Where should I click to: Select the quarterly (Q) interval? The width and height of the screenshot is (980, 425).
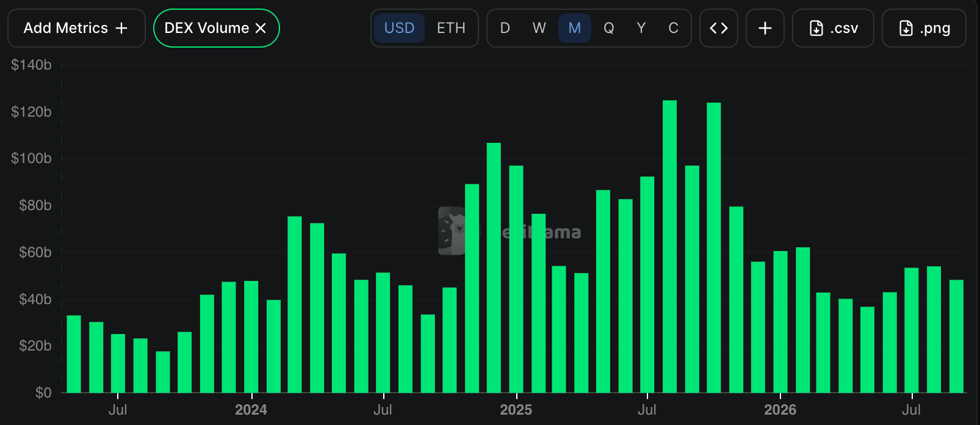pyautogui.click(x=608, y=28)
